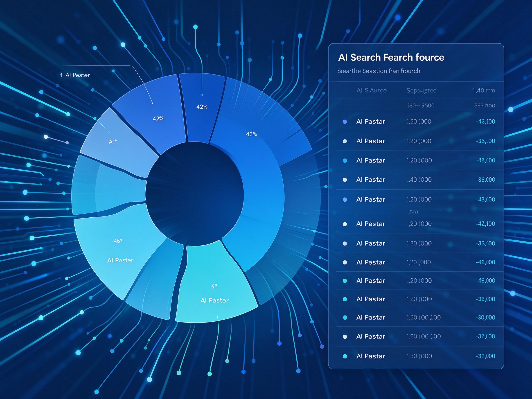
Task: Click the "1,20 (00 (.00" cell
Action: [x=424, y=317]
